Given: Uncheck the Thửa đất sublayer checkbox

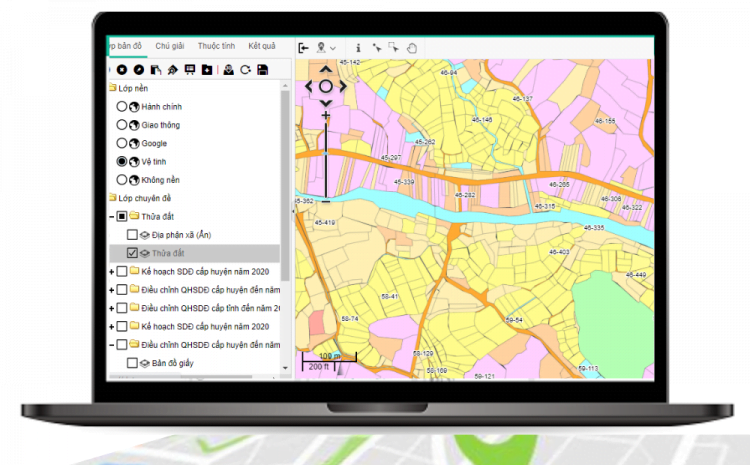Looking at the screenshot, I should [x=132, y=253].
